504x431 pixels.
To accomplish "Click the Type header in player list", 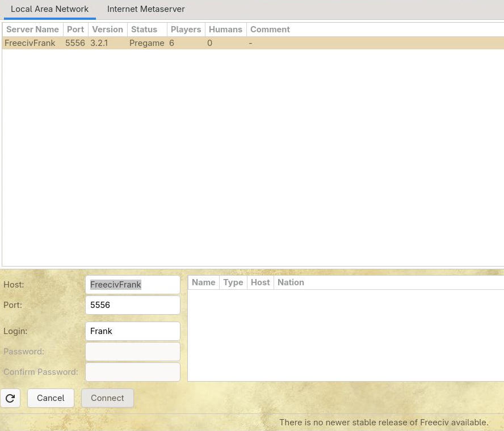I will 233,282.
